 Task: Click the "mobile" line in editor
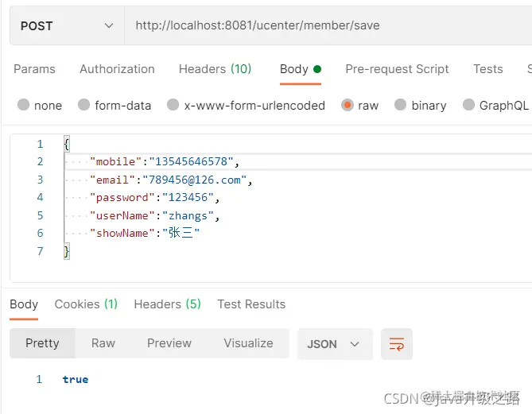165,162
